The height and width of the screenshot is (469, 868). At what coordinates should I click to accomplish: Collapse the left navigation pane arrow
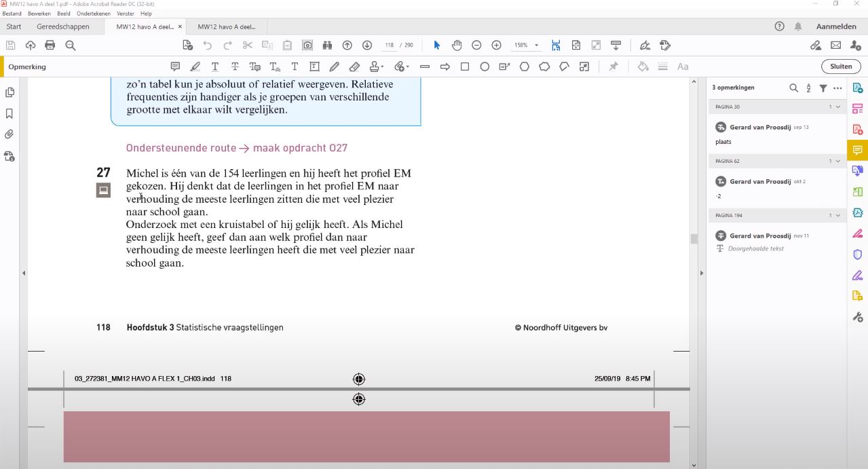click(24, 273)
